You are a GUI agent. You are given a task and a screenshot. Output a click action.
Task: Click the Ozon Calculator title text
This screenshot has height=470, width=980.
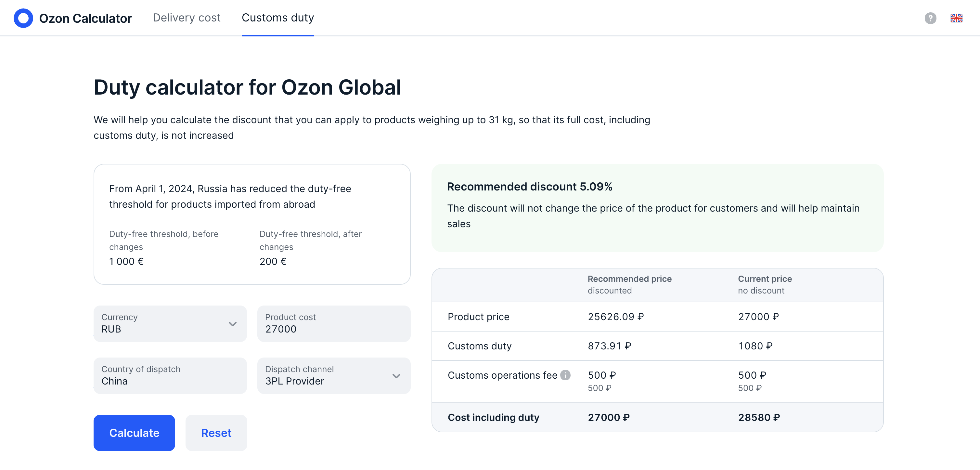(85, 18)
